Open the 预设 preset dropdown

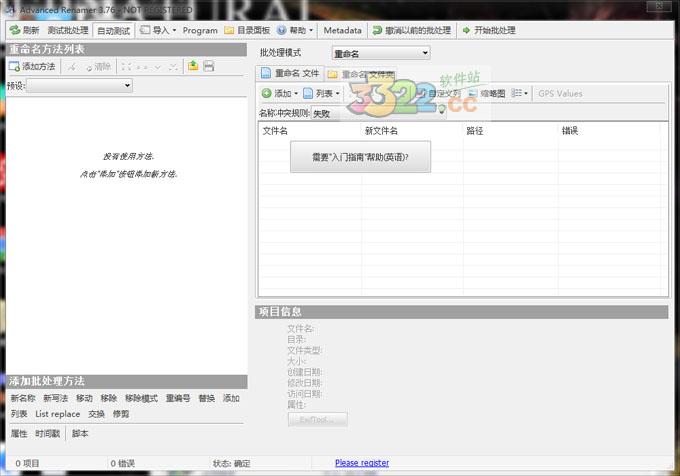pos(79,85)
